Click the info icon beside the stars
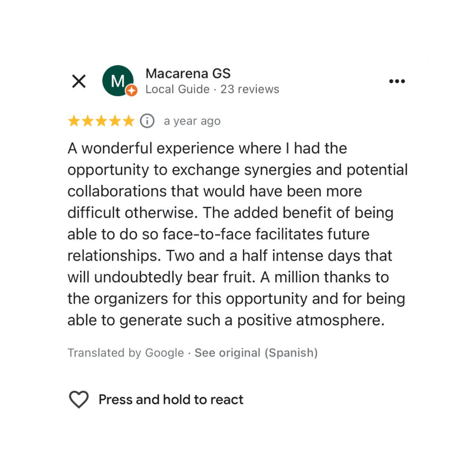 [x=147, y=121]
